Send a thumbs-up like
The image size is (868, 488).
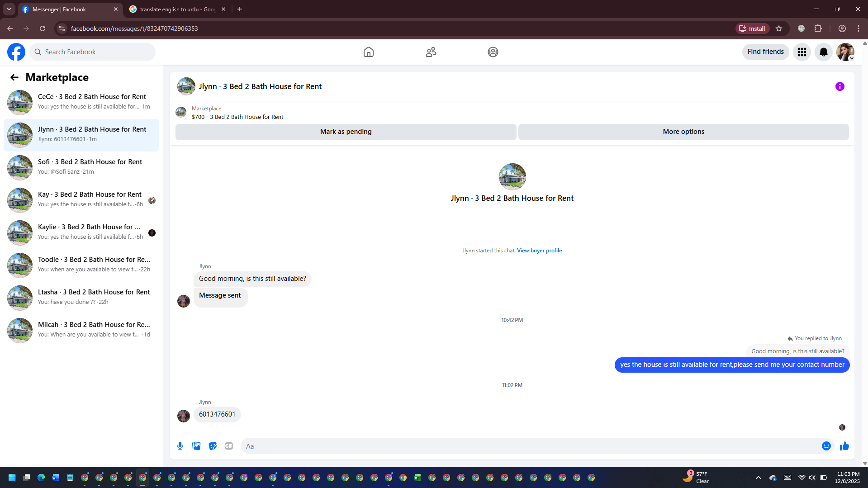pos(844,446)
